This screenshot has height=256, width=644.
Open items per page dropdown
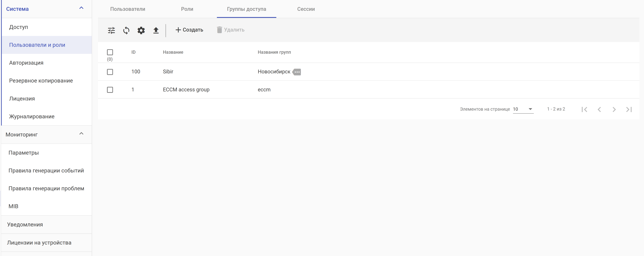coord(523,109)
